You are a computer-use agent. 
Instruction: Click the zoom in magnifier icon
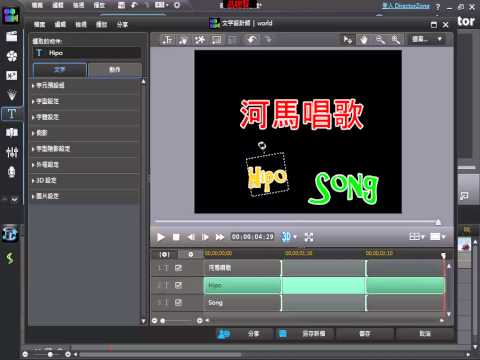396,40
